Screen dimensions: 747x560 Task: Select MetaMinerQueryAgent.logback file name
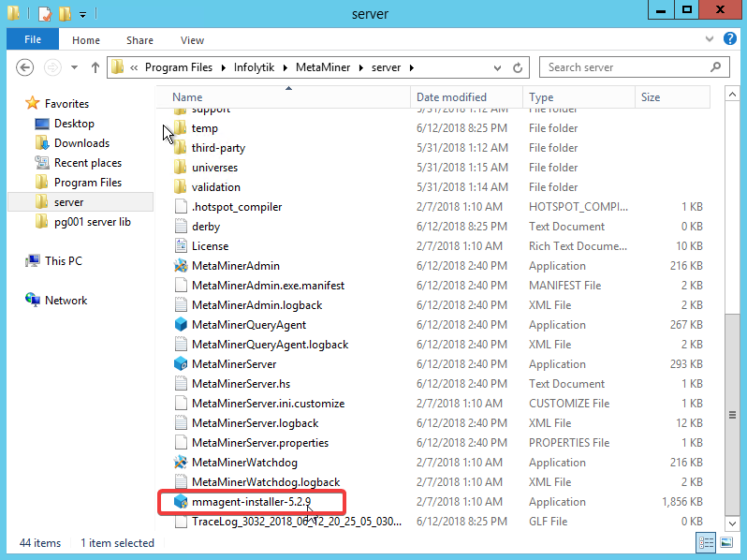point(271,345)
